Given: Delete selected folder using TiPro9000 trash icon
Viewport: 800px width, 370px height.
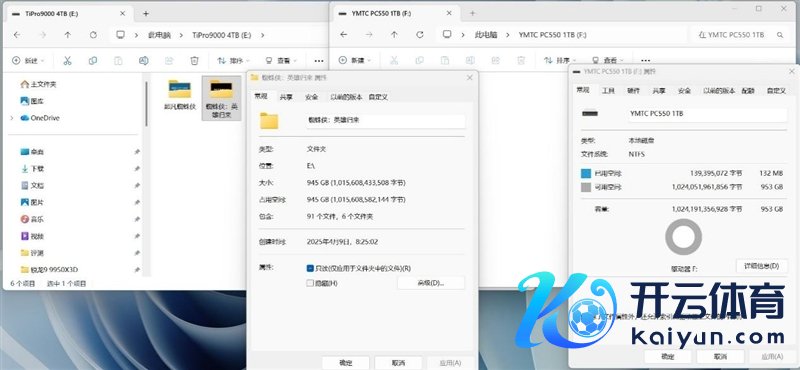Looking at the screenshot, I should tap(194, 61).
